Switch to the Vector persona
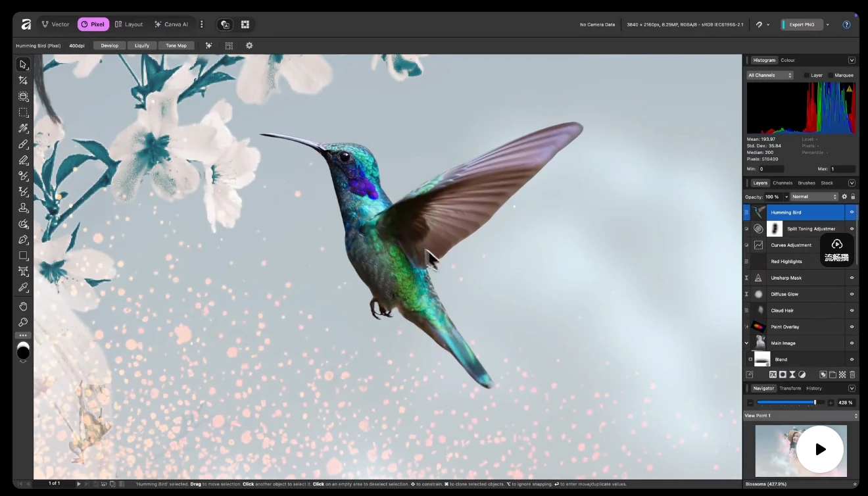The height and width of the screenshot is (496, 868). point(55,24)
